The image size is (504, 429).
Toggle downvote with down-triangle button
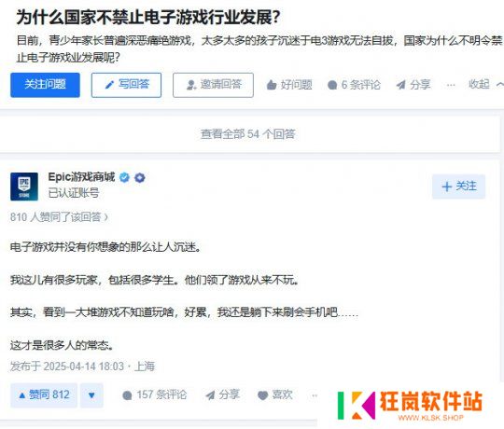click(x=91, y=395)
